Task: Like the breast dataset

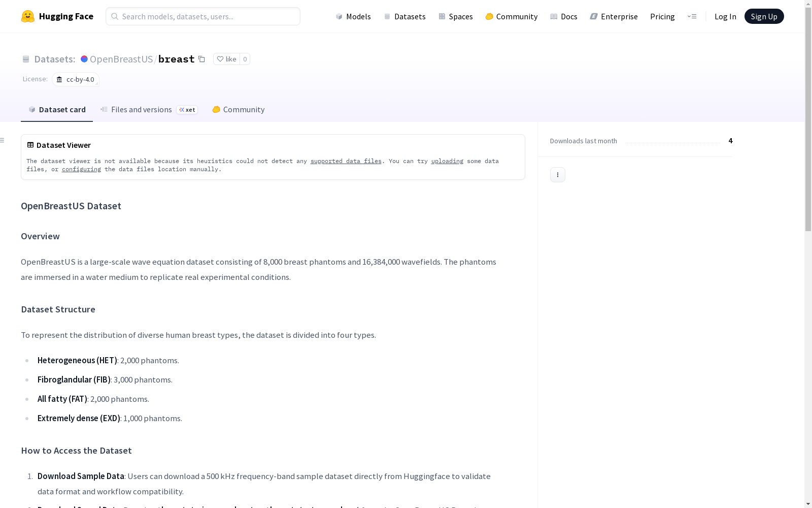Action: pyautogui.click(x=226, y=59)
